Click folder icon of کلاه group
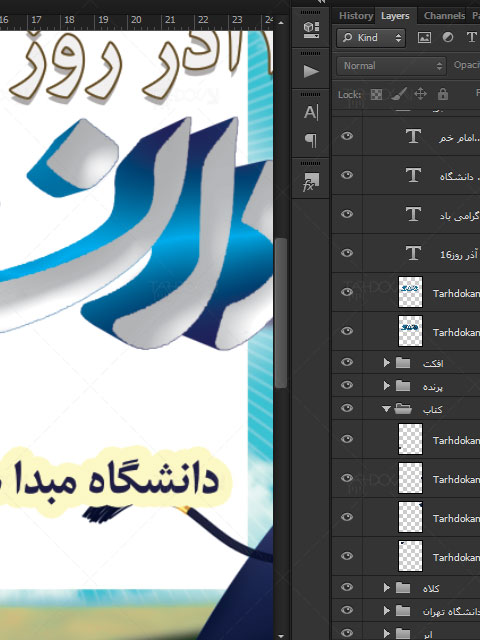 click(x=403, y=588)
